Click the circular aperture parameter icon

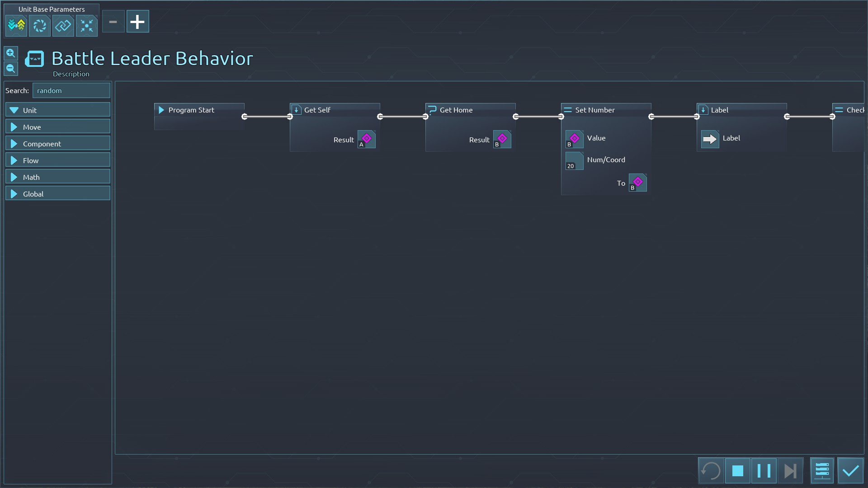[x=40, y=25]
